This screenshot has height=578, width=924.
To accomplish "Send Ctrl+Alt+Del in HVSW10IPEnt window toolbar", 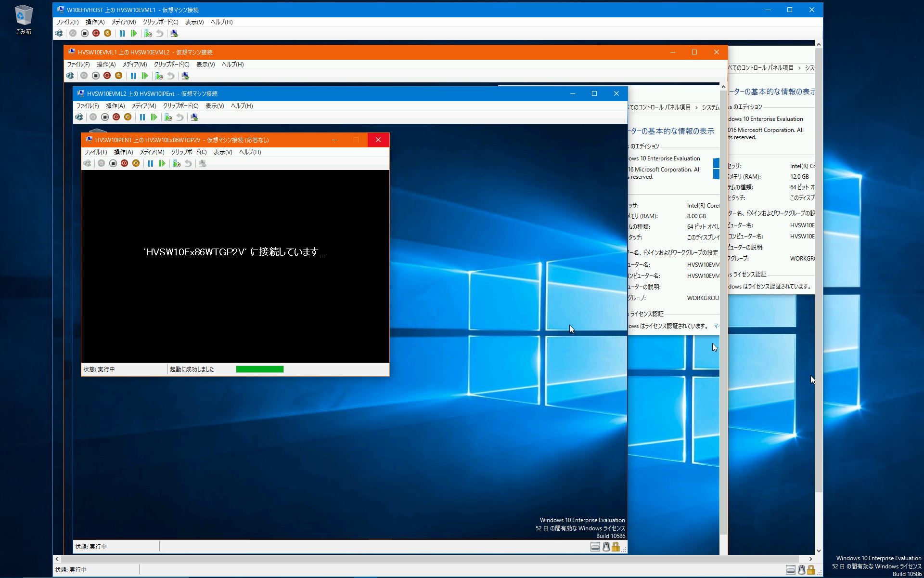I will coord(79,117).
